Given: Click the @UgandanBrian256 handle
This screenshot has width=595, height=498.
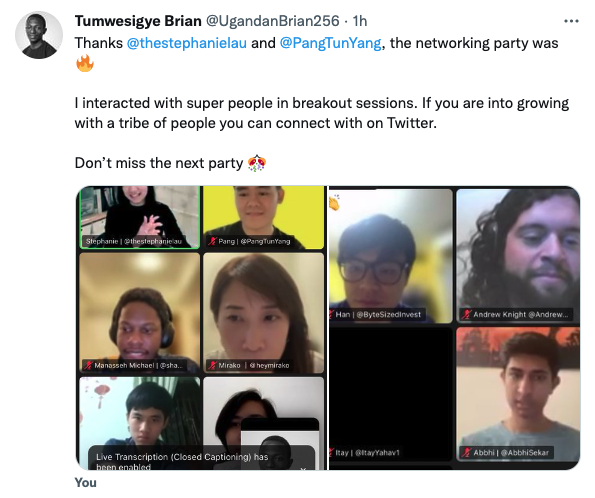Looking at the screenshot, I should (x=272, y=21).
